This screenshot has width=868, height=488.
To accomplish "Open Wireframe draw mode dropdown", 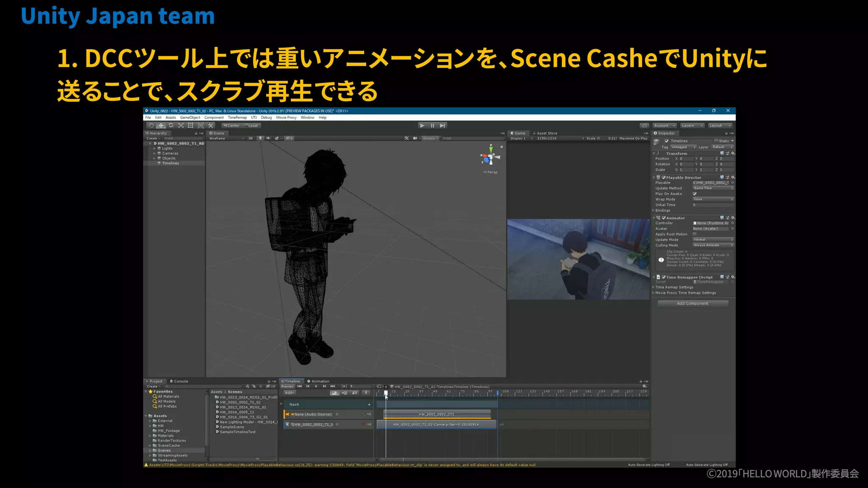I will coord(227,138).
